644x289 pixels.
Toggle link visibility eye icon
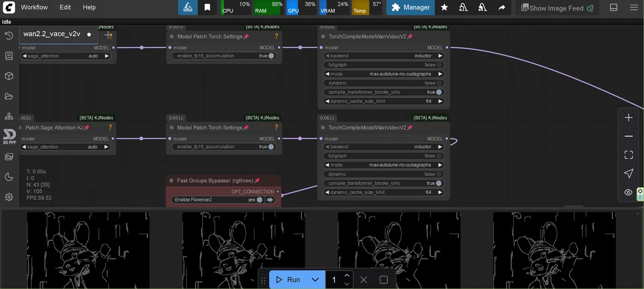tap(628, 192)
